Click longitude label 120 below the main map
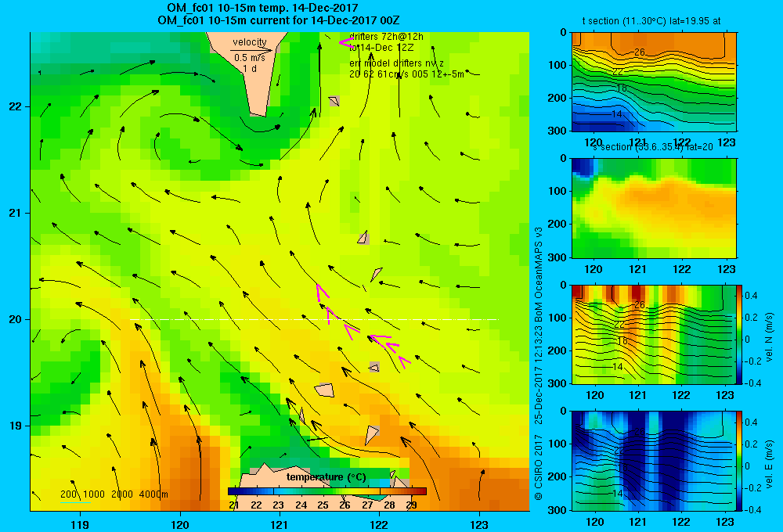This screenshot has height=532, width=783. 180,524
